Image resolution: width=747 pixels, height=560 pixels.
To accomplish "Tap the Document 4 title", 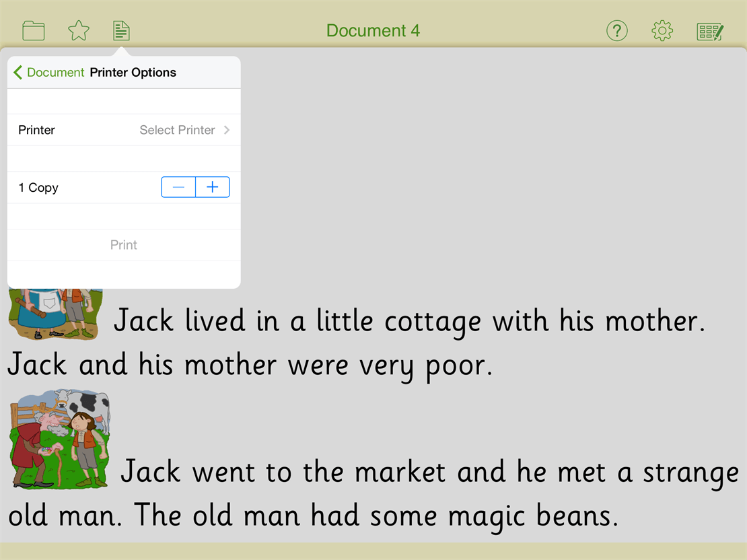I will coord(373,31).
